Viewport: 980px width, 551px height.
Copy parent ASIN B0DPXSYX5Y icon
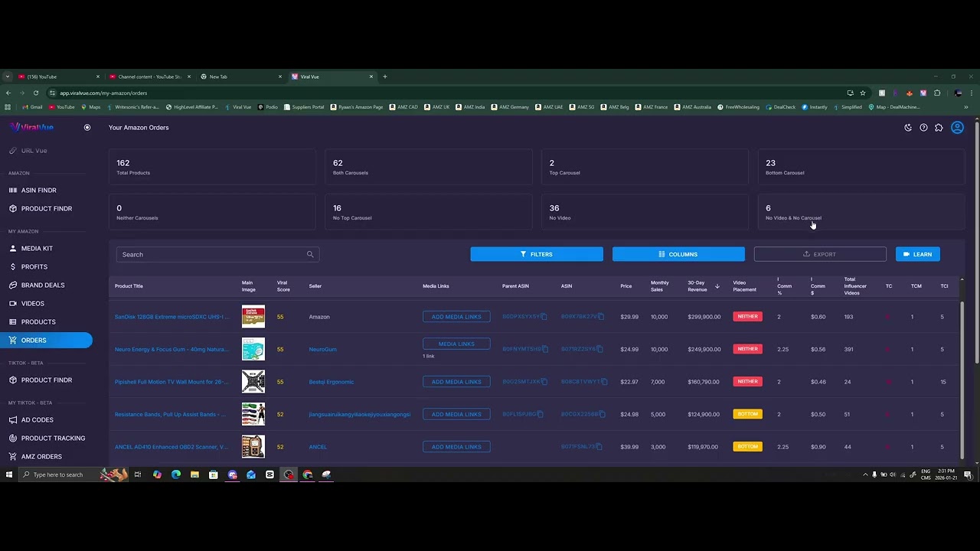pos(544,317)
